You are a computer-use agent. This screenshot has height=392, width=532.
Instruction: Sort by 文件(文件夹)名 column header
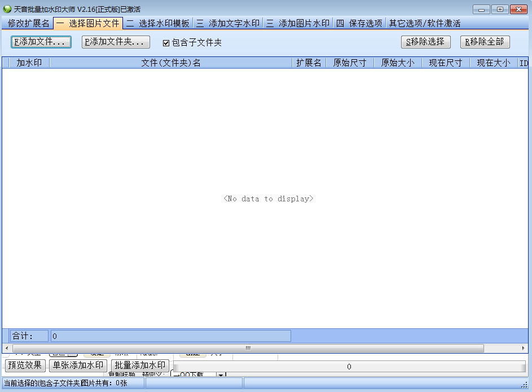point(170,63)
